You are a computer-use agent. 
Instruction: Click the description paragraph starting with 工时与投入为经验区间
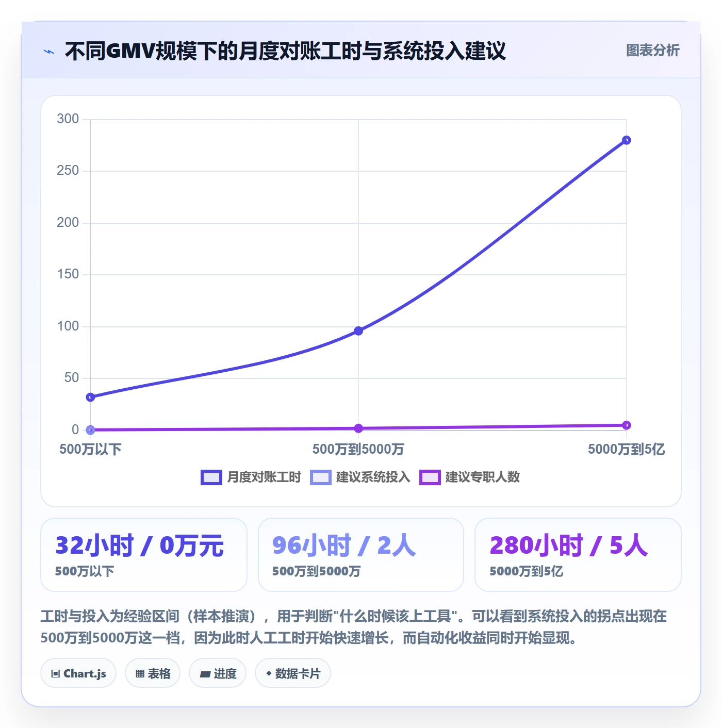click(354, 627)
